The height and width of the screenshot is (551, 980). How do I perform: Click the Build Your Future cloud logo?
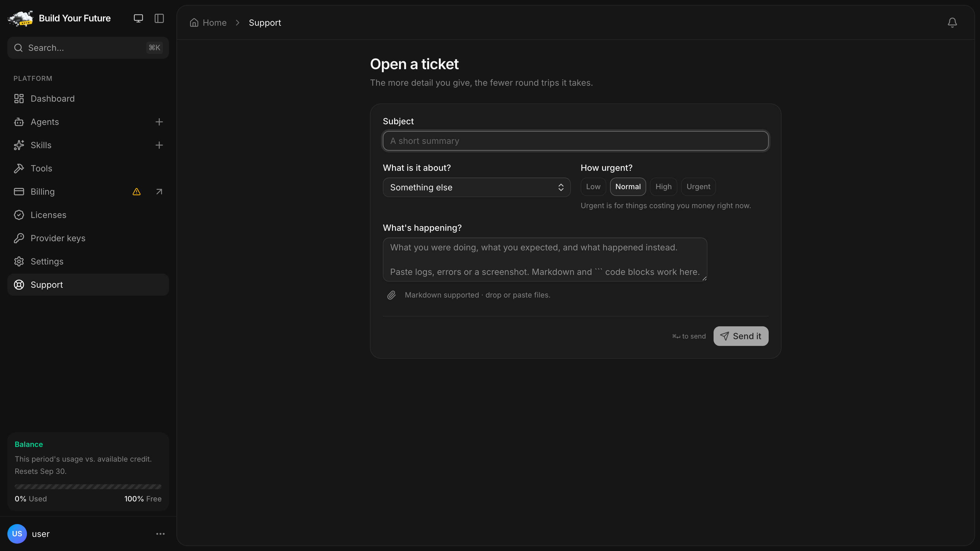21,18
